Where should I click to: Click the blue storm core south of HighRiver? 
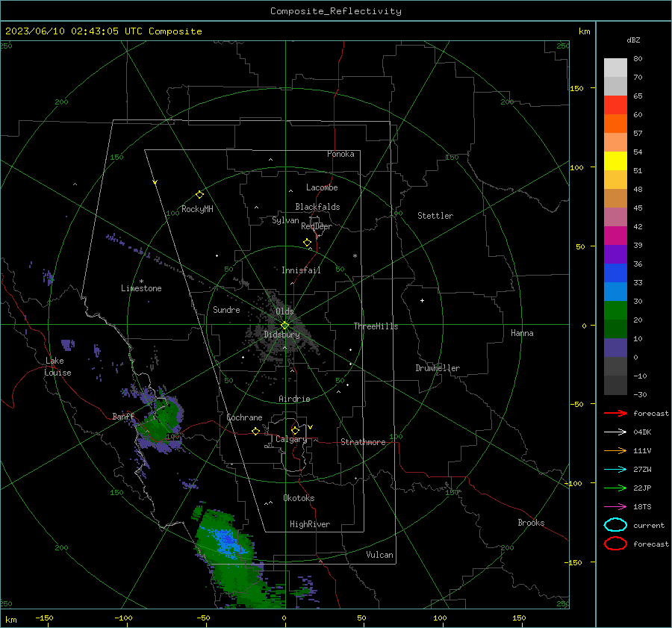pos(228,541)
